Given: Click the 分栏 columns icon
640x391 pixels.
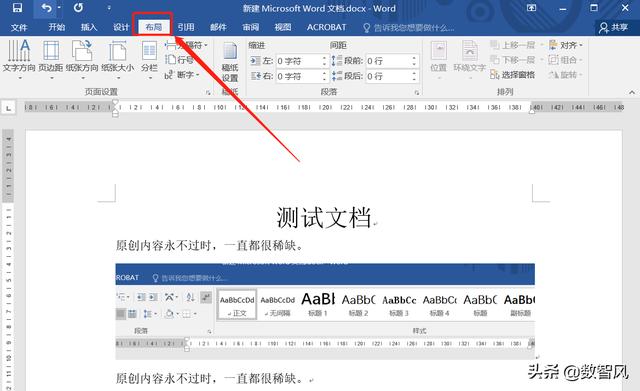Looking at the screenshot, I should (x=149, y=58).
